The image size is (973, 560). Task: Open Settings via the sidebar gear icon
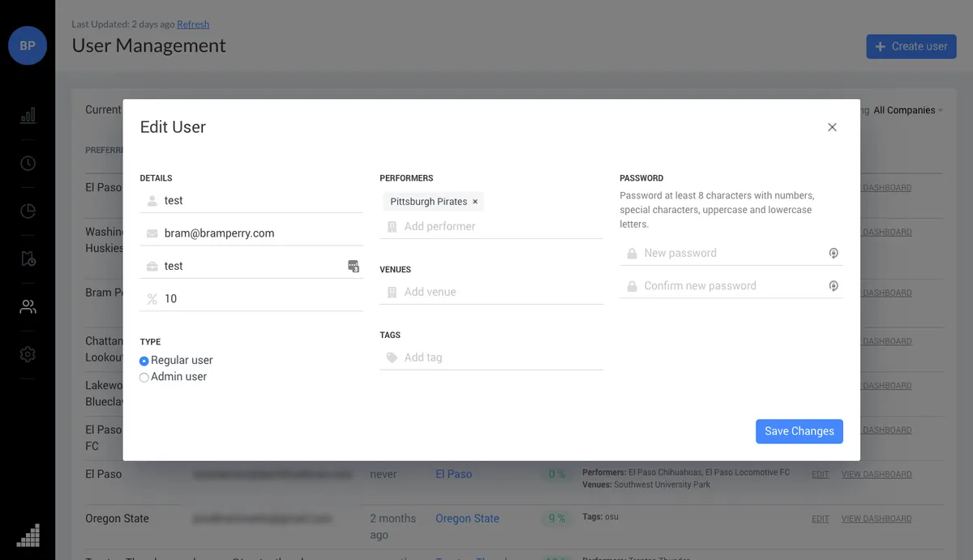point(28,353)
